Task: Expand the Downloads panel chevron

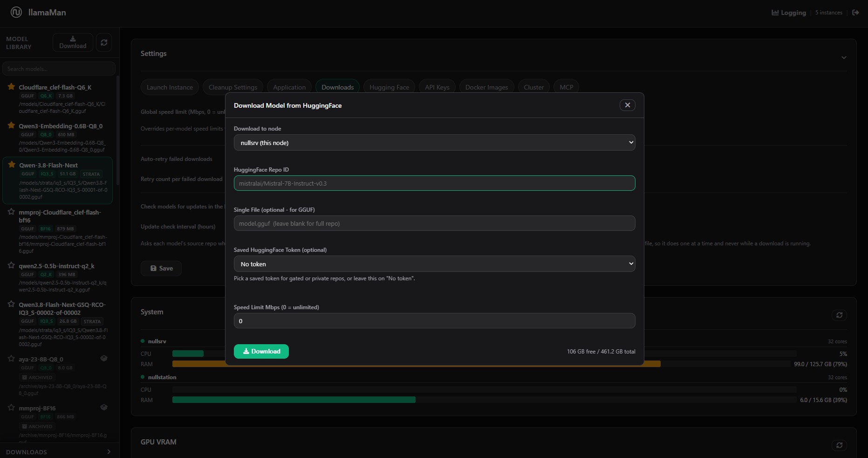Action: click(109, 451)
